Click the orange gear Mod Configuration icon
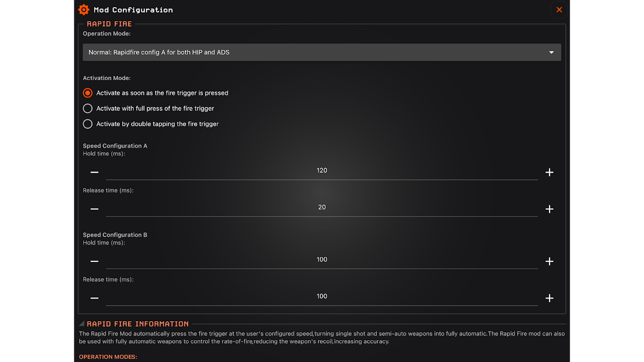The height and width of the screenshot is (362, 644). [x=84, y=10]
